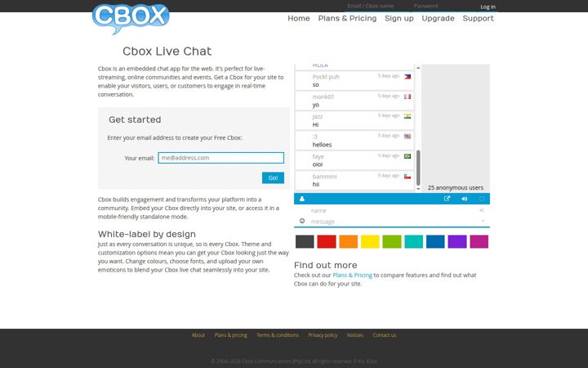Click the chat scrollbar down arrow

pos(418,189)
